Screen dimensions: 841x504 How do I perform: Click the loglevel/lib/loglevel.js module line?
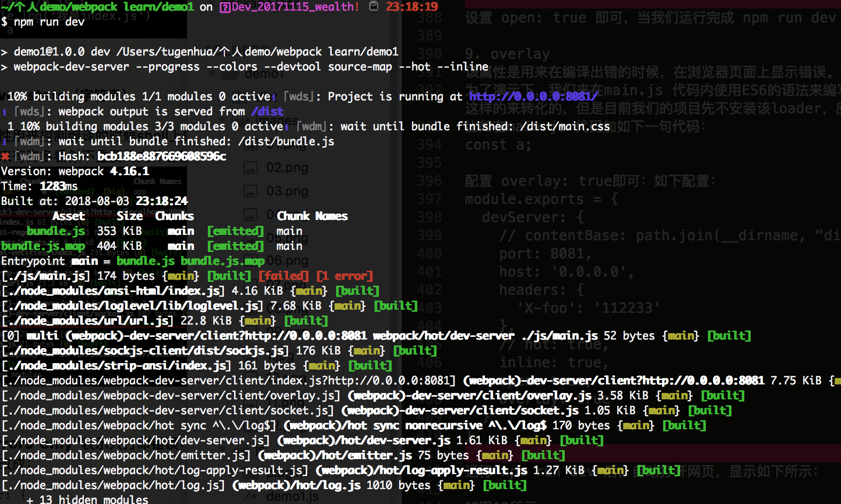point(209,306)
